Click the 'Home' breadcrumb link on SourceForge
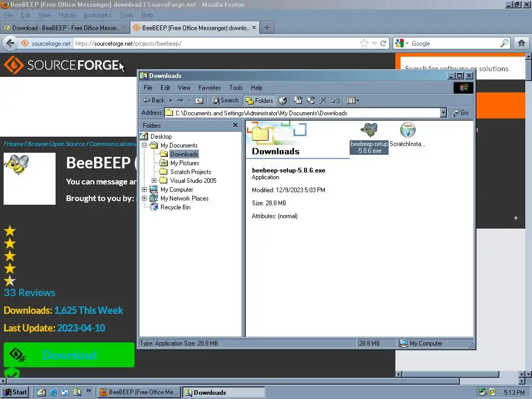The height and width of the screenshot is (399, 532). pos(15,144)
